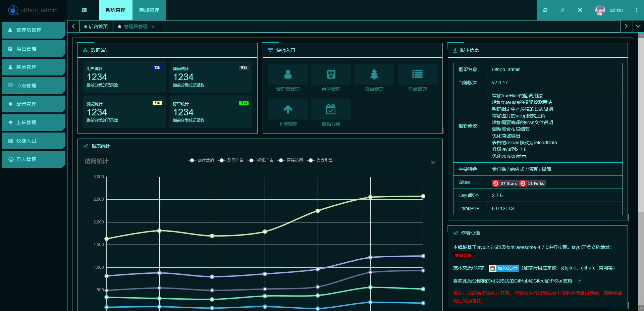This screenshot has height=311, width=644.
Task: Open the 菜单管理 tree quick entry tile
Action: 374,78
